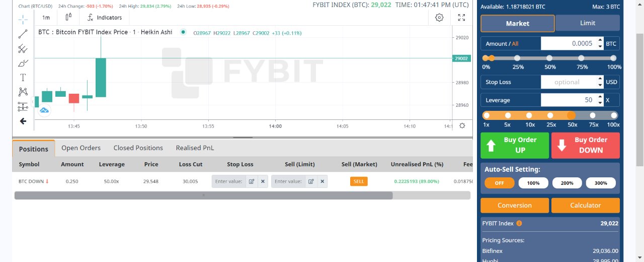This screenshot has height=262, width=644.
Task: Click the 29002 price label on axis
Action: (461, 58)
